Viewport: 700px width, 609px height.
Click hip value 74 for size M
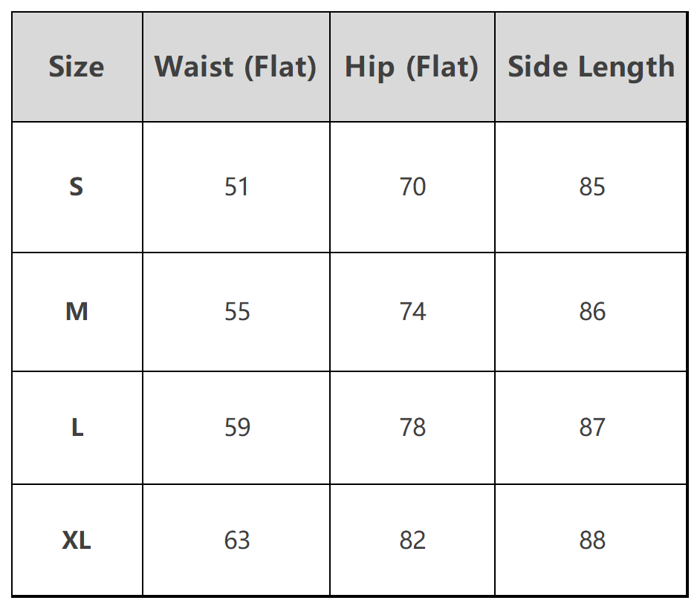(412, 311)
